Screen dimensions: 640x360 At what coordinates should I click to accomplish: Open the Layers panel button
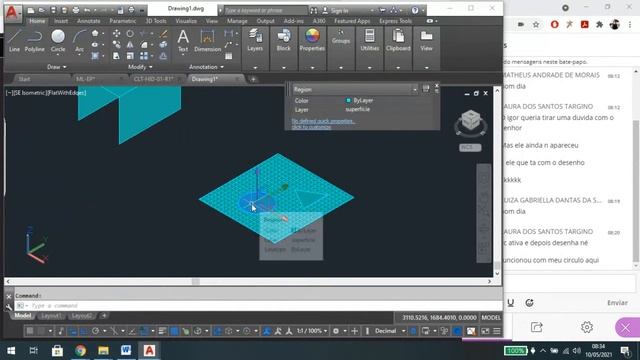(255, 40)
